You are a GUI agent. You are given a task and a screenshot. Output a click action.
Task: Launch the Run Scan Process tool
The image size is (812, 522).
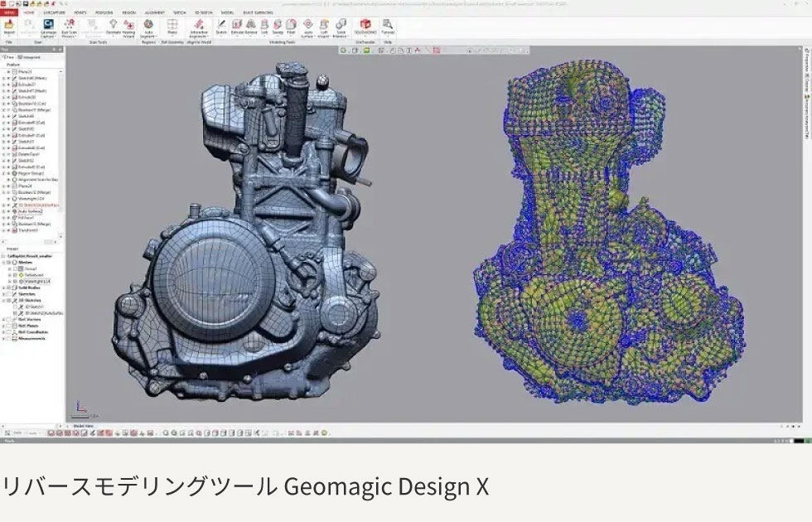tap(69, 28)
